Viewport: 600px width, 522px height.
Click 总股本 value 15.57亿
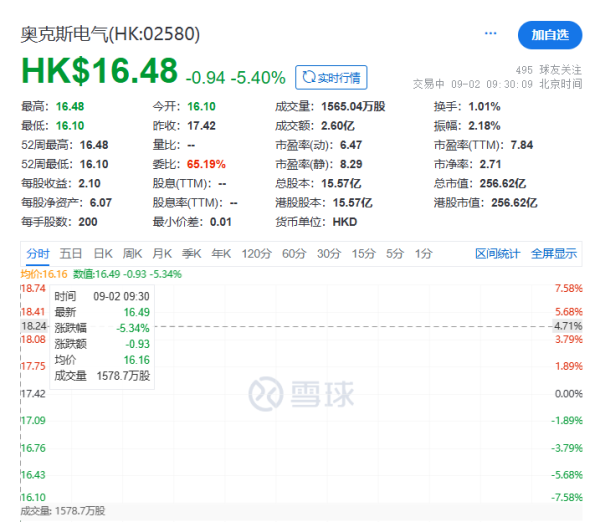341,183
